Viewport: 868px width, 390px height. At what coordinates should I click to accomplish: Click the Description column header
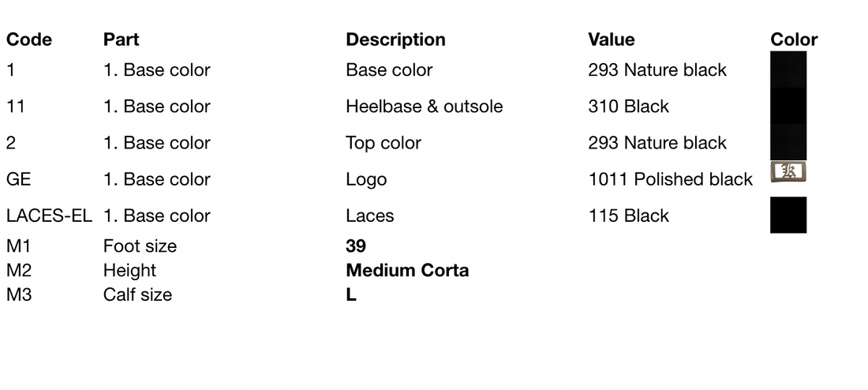(396, 39)
